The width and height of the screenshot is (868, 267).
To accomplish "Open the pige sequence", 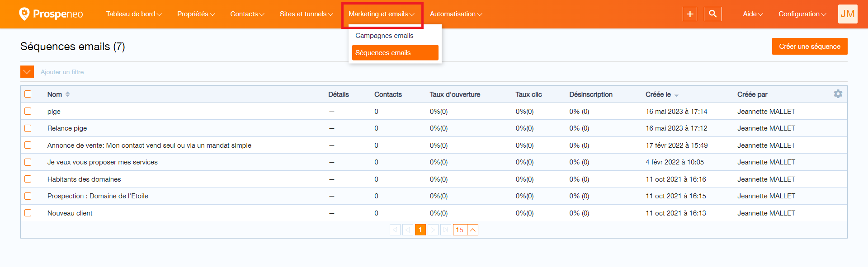I will [x=54, y=112].
